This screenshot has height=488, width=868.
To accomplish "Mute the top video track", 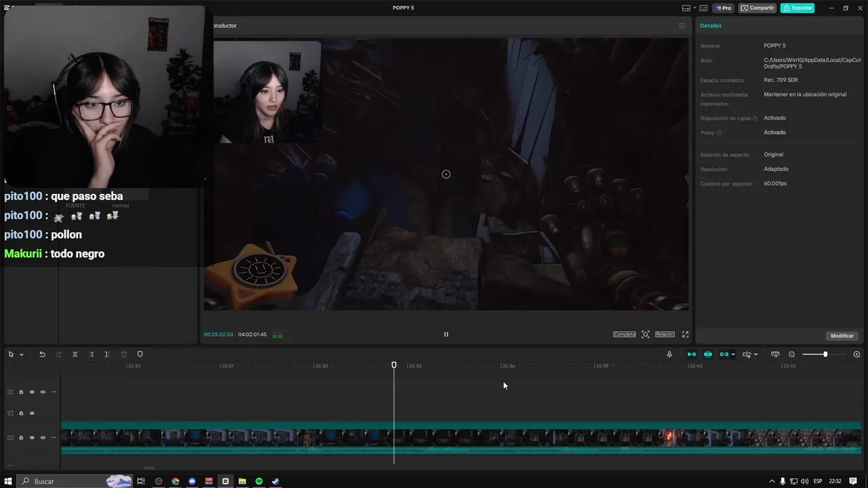I will 43,392.
